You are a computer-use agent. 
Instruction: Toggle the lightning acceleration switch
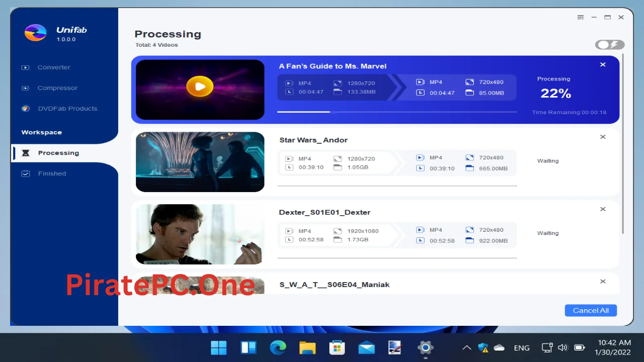tap(610, 45)
